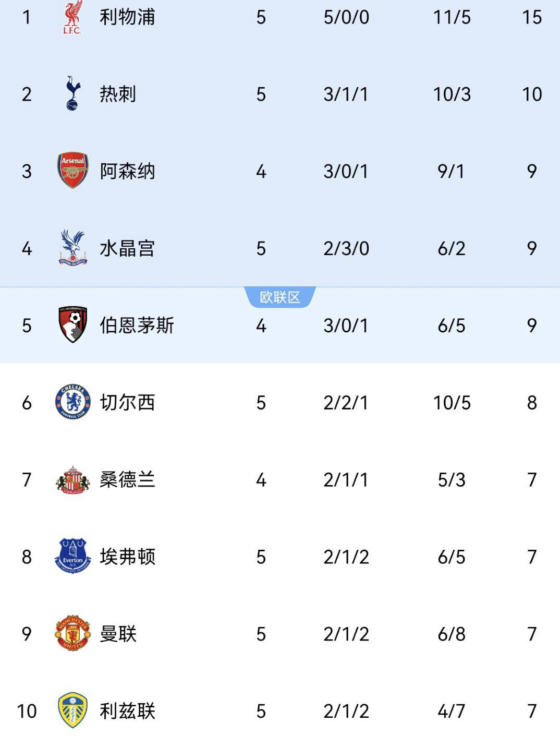
Task: Open the Sunderland club crest
Action: (72, 479)
